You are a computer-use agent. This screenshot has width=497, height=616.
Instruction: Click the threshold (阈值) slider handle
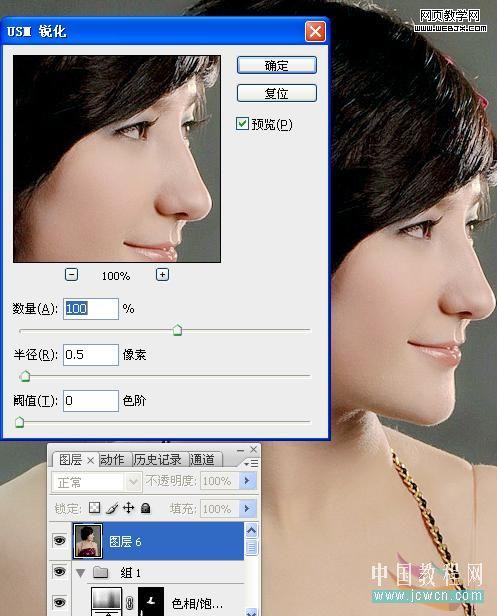pos(19,422)
